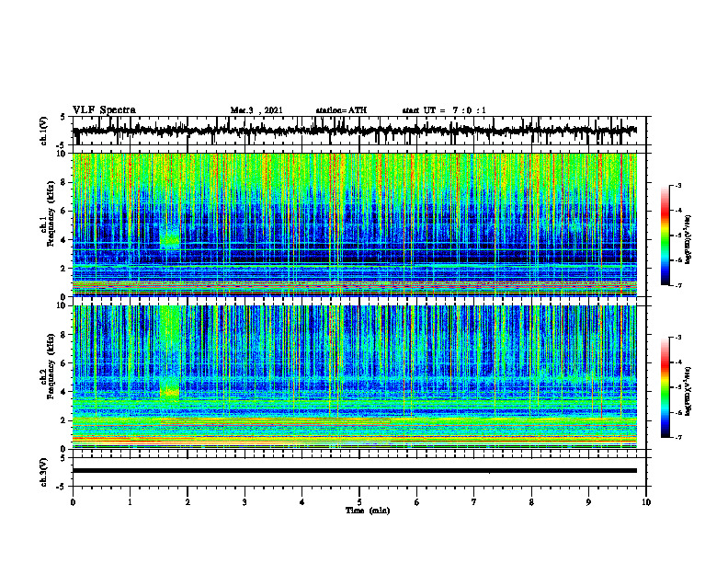Viewport: 728px width, 563px height.
Task: Click the time axis tick label "10" at bottom right
Action: coord(646,502)
